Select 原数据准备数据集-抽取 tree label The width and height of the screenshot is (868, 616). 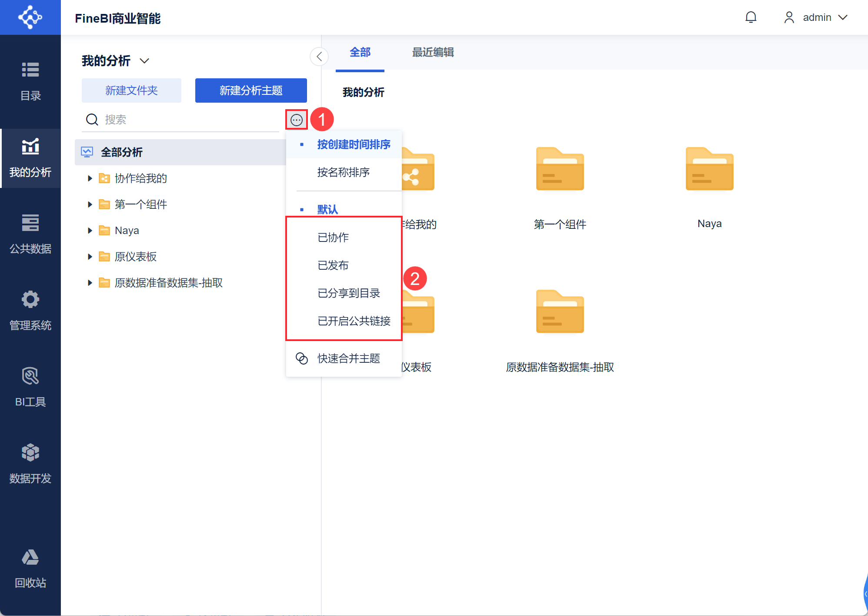click(x=169, y=283)
